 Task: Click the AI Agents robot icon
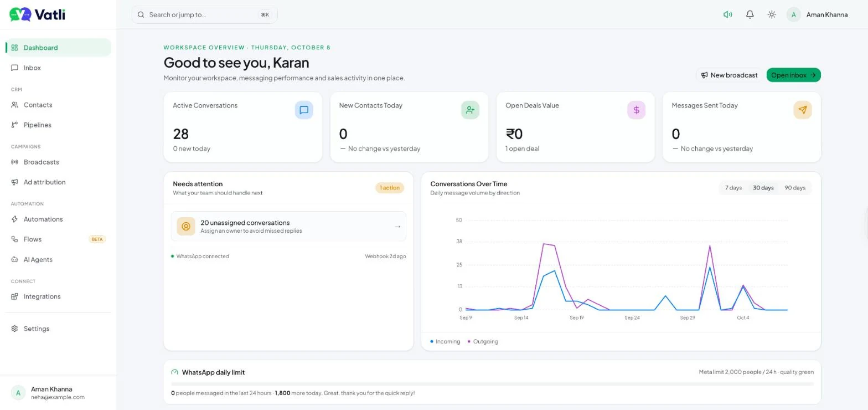14,259
